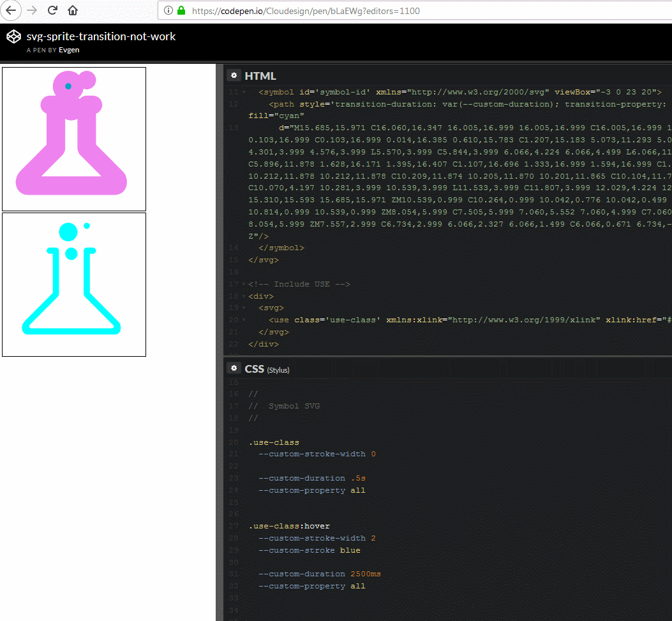Grab the divider between HTML and CSS editors
The height and width of the screenshot is (621, 672).
pos(447,357)
